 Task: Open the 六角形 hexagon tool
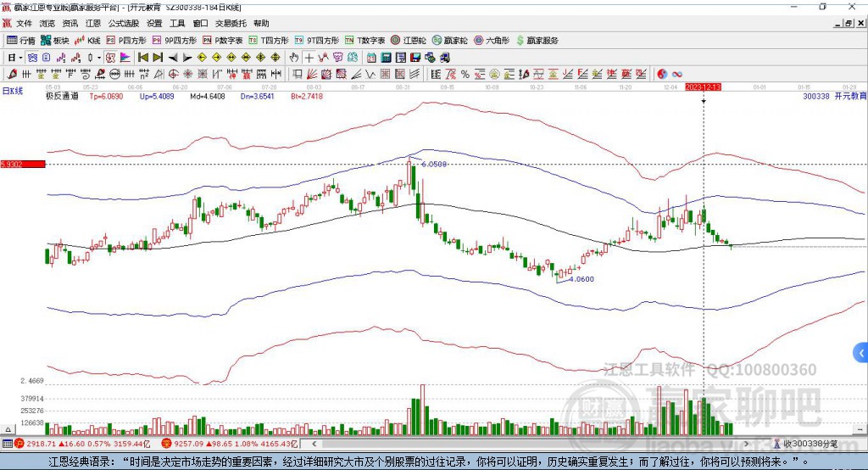click(492, 41)
